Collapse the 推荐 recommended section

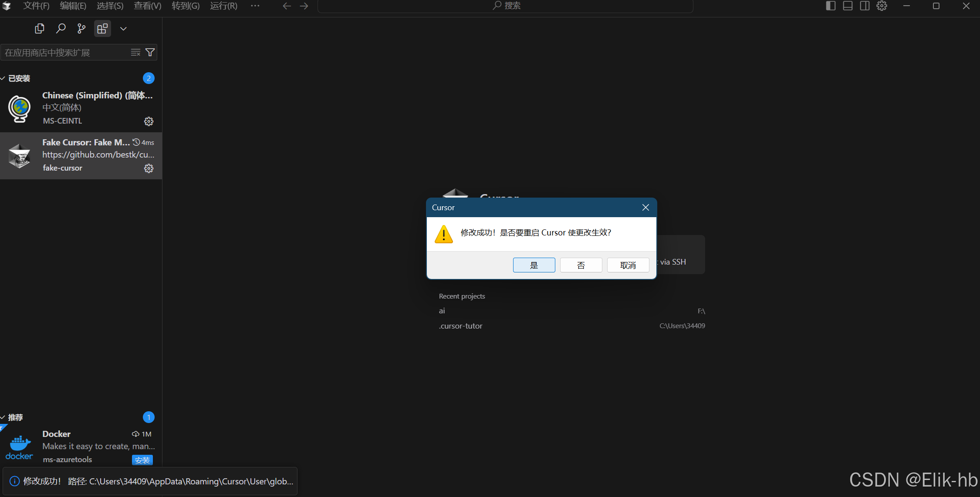pyautogui.click(x=15, y=417)
